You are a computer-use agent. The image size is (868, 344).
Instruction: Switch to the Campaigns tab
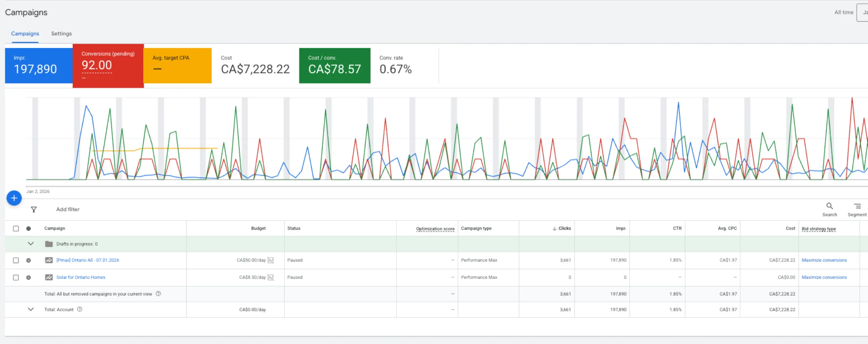[x=25, y=33]
